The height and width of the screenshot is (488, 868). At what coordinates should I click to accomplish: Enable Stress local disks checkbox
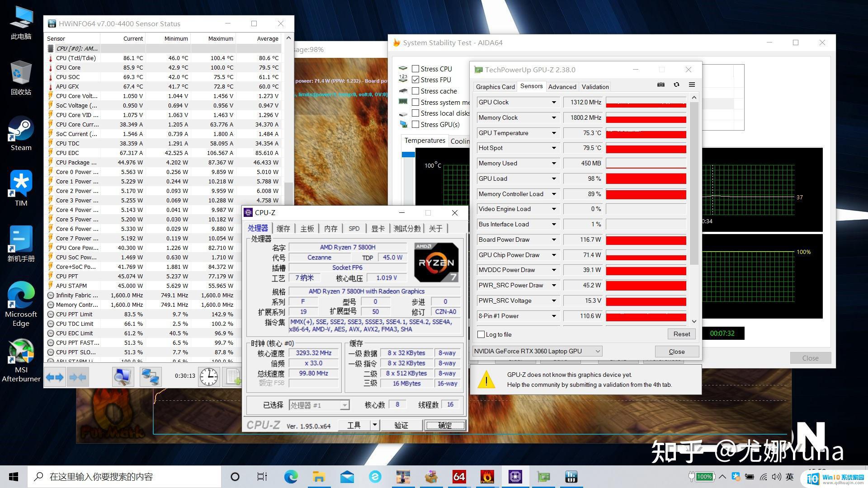tap(415, 113)
